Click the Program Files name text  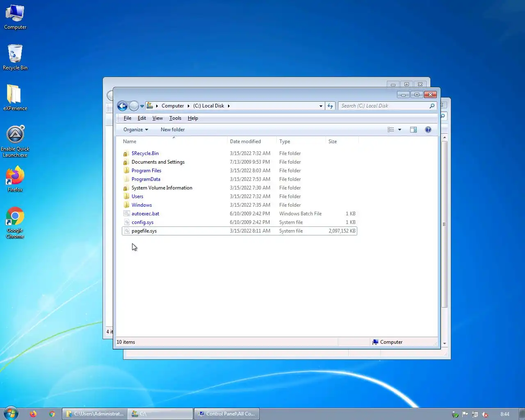[146, 171]
